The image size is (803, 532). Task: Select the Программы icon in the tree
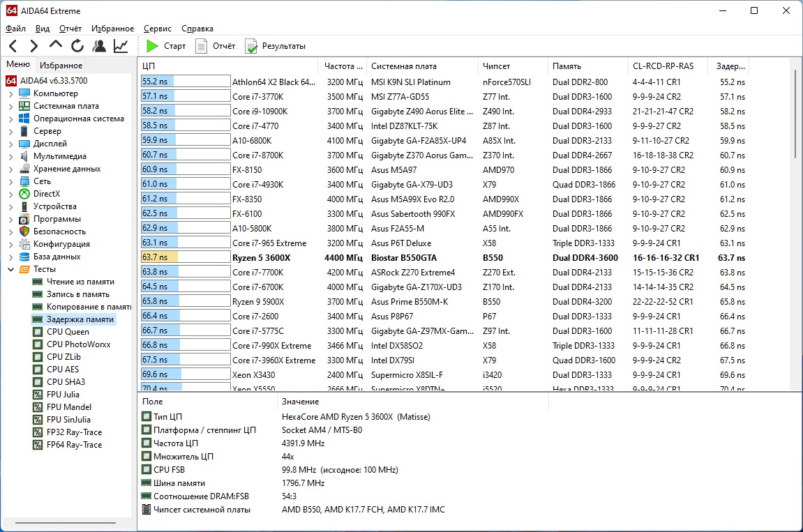[x=24, y=219]
